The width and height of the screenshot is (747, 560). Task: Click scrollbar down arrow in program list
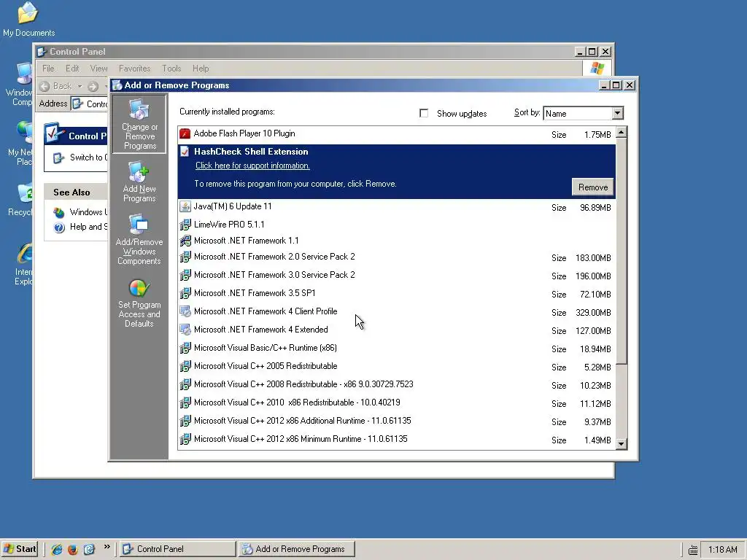(x=622, y=444)
